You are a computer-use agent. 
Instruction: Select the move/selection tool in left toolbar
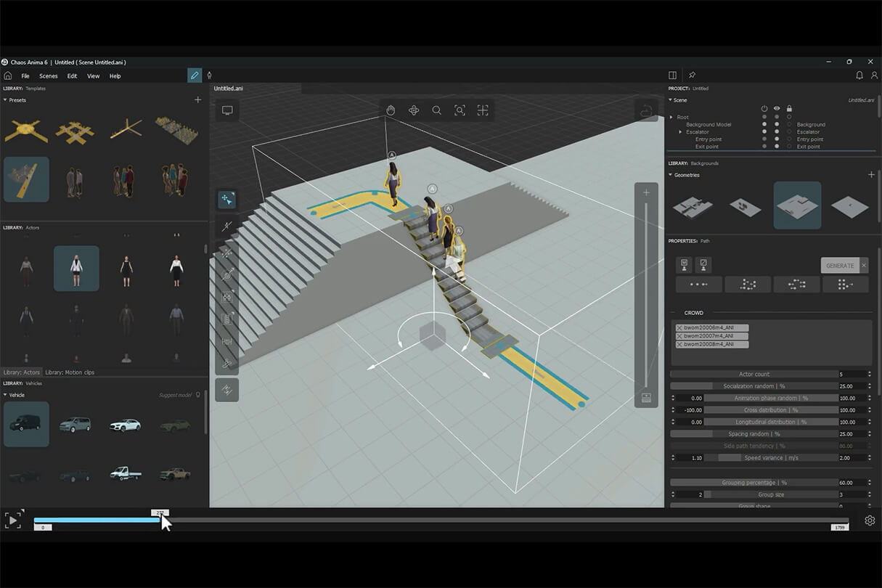[x=226, y=199]
